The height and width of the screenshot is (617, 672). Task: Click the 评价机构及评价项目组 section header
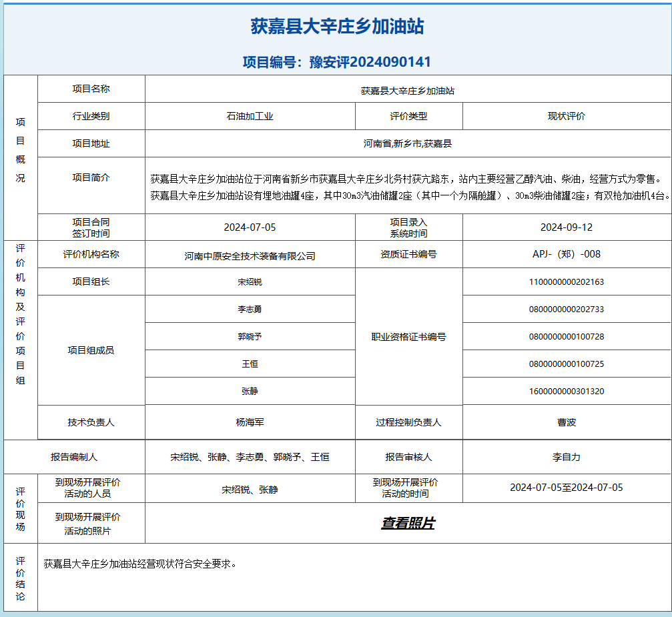pos(20,314)
